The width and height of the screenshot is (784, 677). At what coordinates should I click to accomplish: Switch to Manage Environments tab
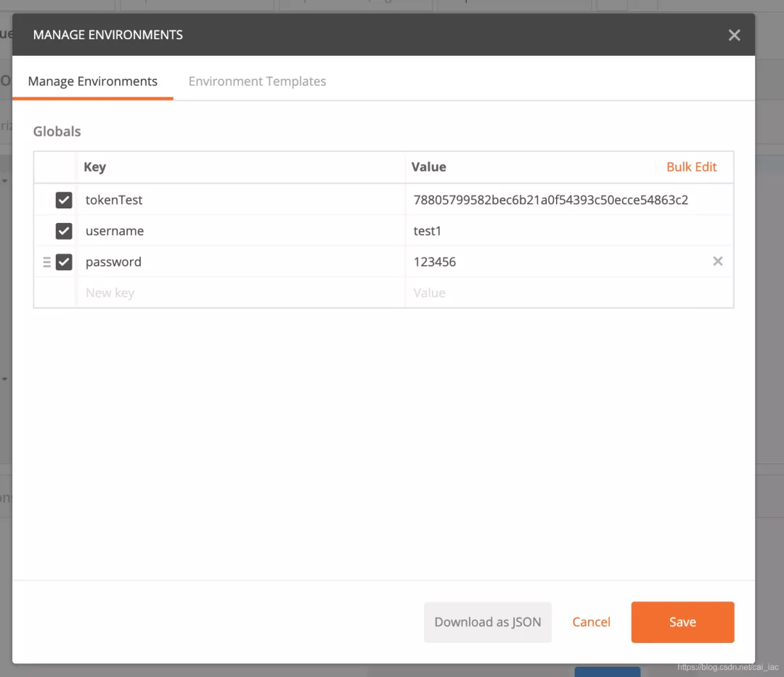(x=92, y=81)
